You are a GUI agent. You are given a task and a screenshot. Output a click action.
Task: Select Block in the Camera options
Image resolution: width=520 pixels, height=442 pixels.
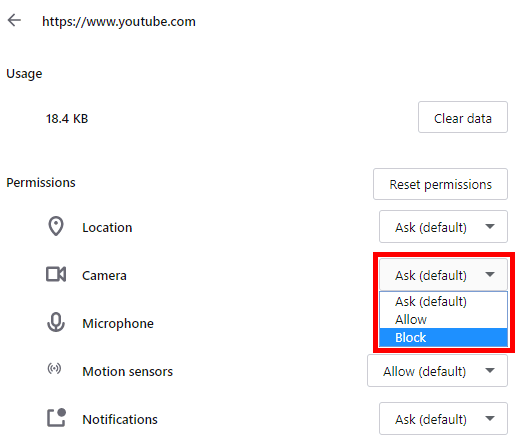(443, 337)
